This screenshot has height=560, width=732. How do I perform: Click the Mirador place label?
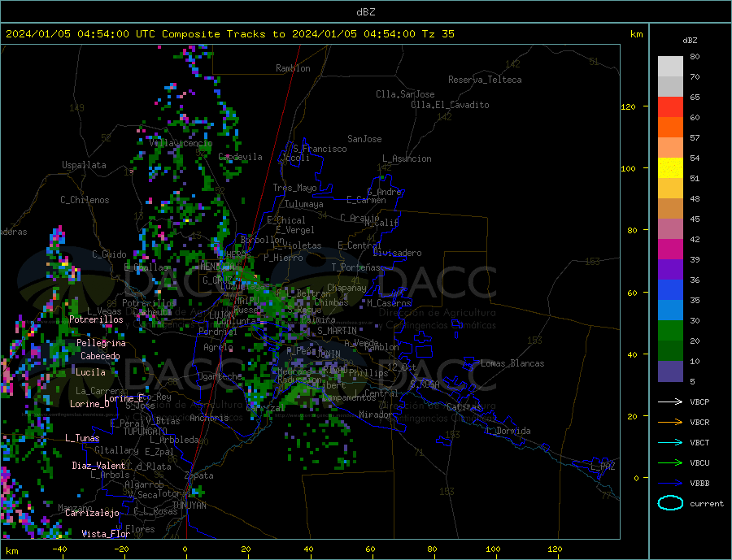coord(376,415)
